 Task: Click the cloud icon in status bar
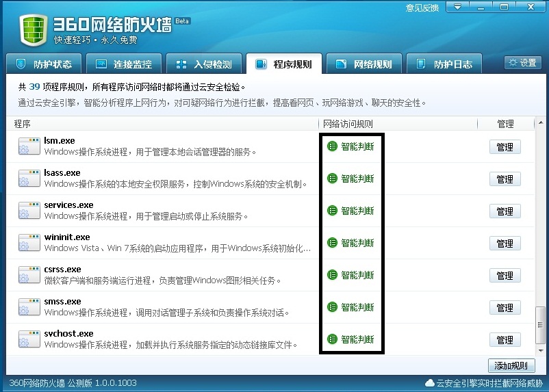pyautogui.click(x=430, y=383)
